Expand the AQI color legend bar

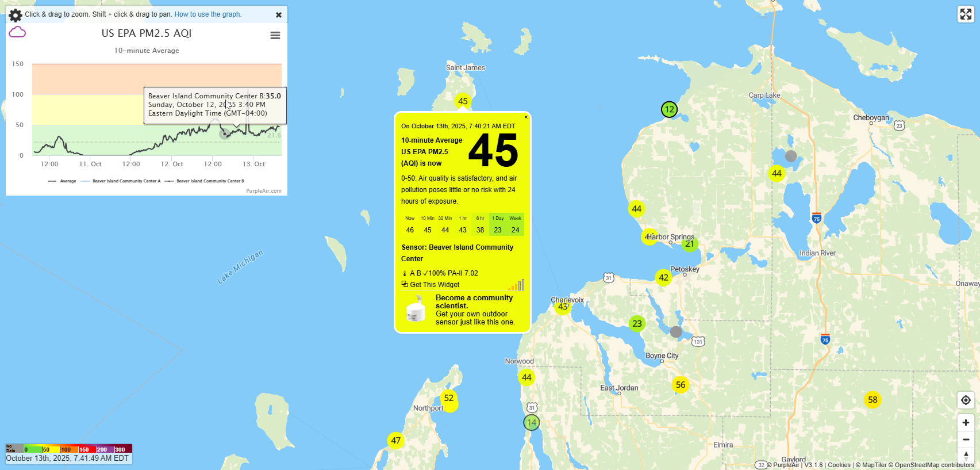(x=69, y=449)
